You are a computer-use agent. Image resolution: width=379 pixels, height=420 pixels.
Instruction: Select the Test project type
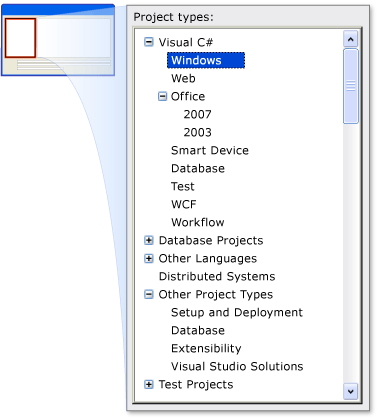tap(183, 186)
